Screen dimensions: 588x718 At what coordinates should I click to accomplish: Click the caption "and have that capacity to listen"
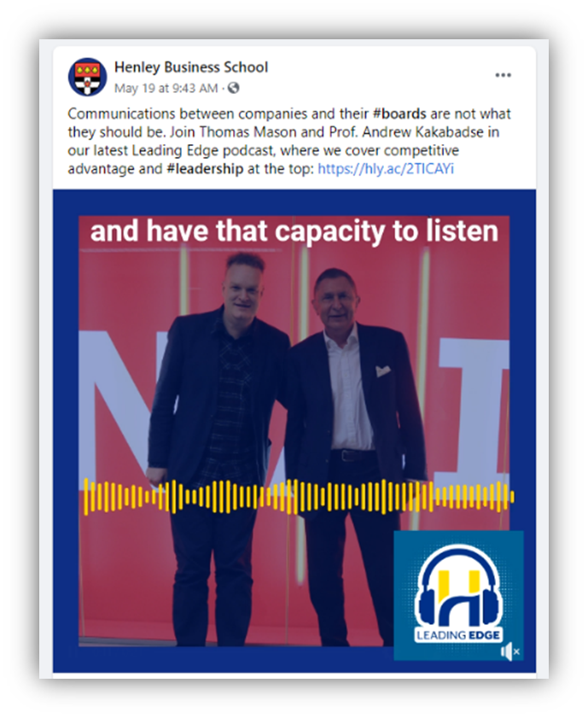click(294, 231)
